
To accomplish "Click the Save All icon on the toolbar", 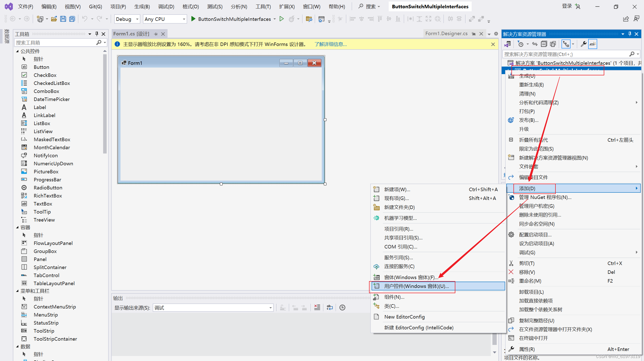I will [72, 19].
